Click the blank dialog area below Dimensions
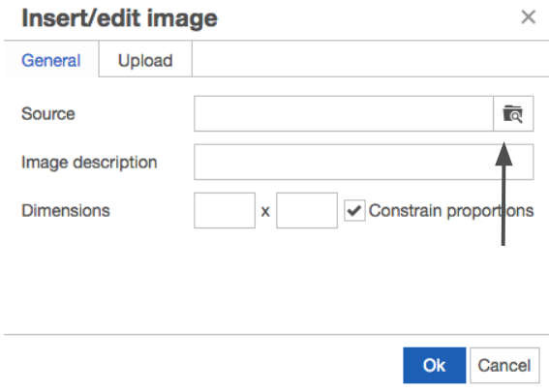This screenshot has height=392, width=549. [275, 282]
